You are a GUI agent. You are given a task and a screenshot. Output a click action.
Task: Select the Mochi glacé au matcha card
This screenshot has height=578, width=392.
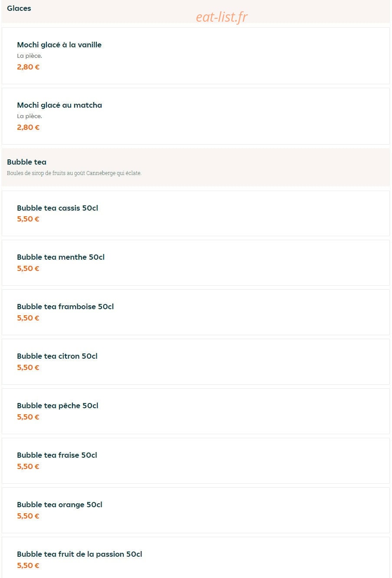196,116
